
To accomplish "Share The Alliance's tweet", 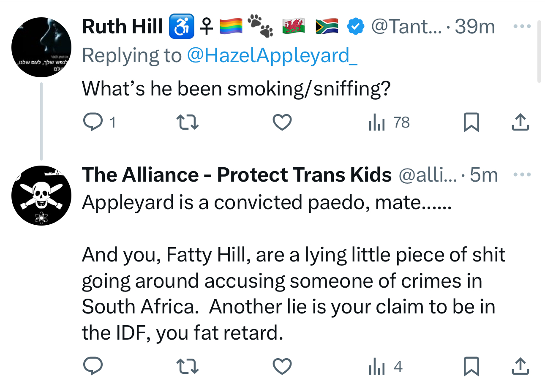I will tap(520, 366).
